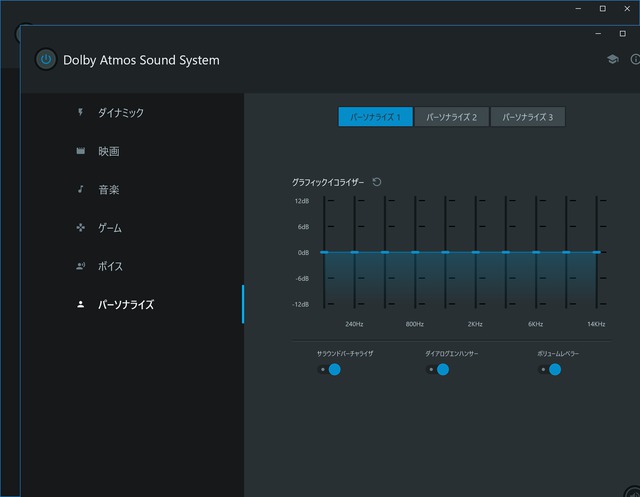
Task: Click the 800Hz equalizer slider handle
Action: click(415, 252)
